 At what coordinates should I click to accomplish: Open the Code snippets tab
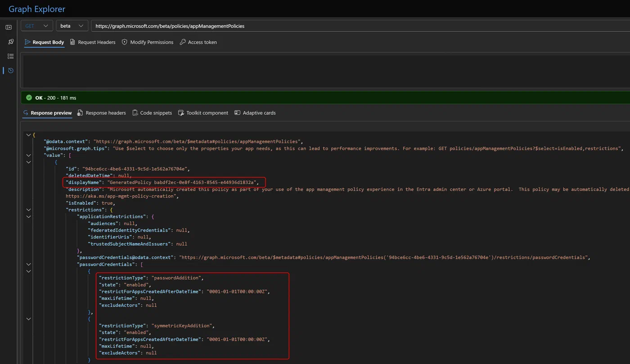point(152,112)
